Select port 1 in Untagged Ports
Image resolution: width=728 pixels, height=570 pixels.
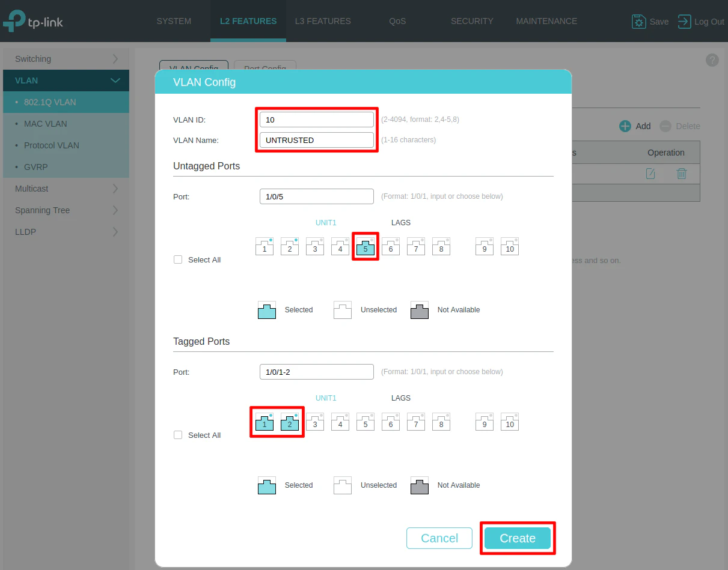pyautogui.click(x=265, y=246)
